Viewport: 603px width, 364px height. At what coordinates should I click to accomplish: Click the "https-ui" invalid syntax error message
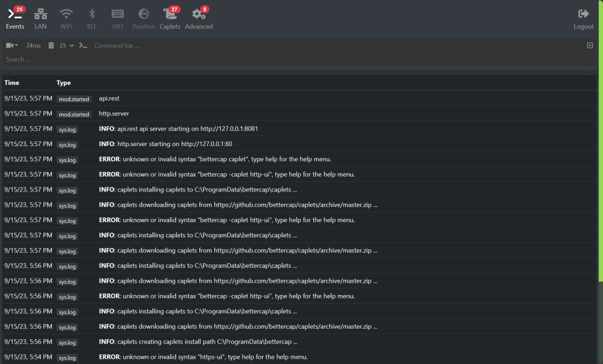[x=203, y=357]
